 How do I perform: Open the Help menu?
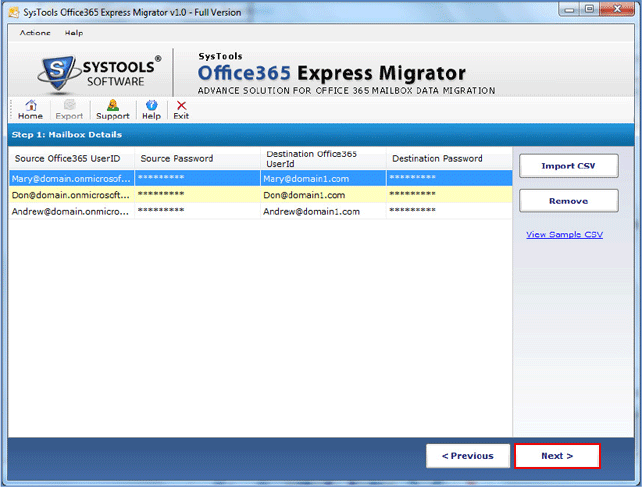(74, 33)
